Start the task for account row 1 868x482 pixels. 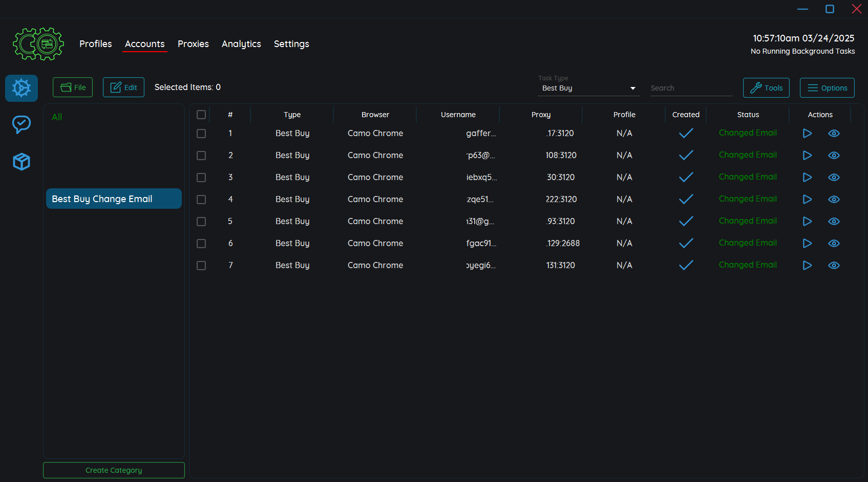pos(807,134)
